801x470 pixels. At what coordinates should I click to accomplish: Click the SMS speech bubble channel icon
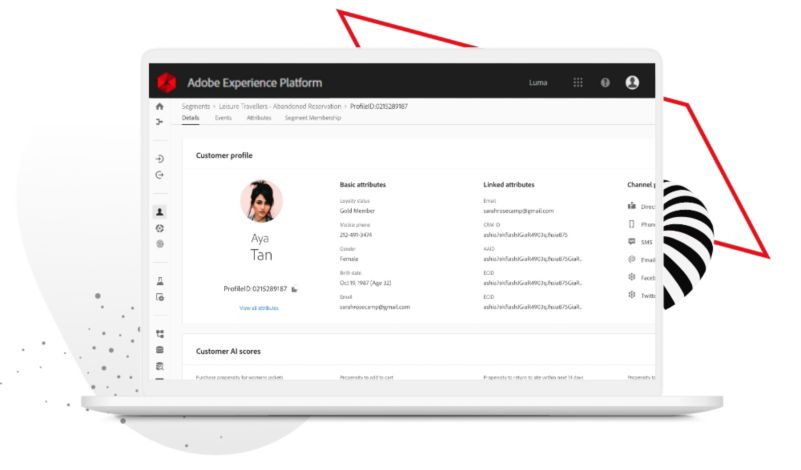coord(631,242)
